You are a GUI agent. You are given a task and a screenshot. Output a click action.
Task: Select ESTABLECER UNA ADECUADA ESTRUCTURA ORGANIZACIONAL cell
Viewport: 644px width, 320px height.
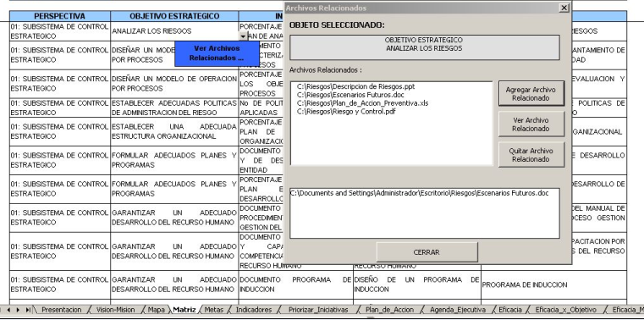[174, 131]
